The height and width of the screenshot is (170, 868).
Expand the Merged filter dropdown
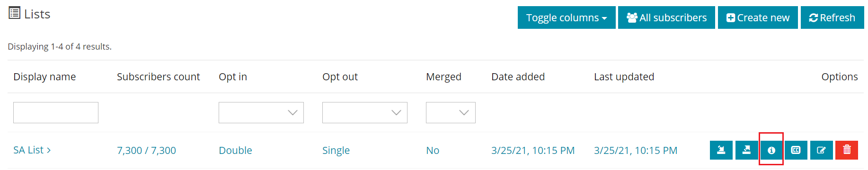coord(451,112)
